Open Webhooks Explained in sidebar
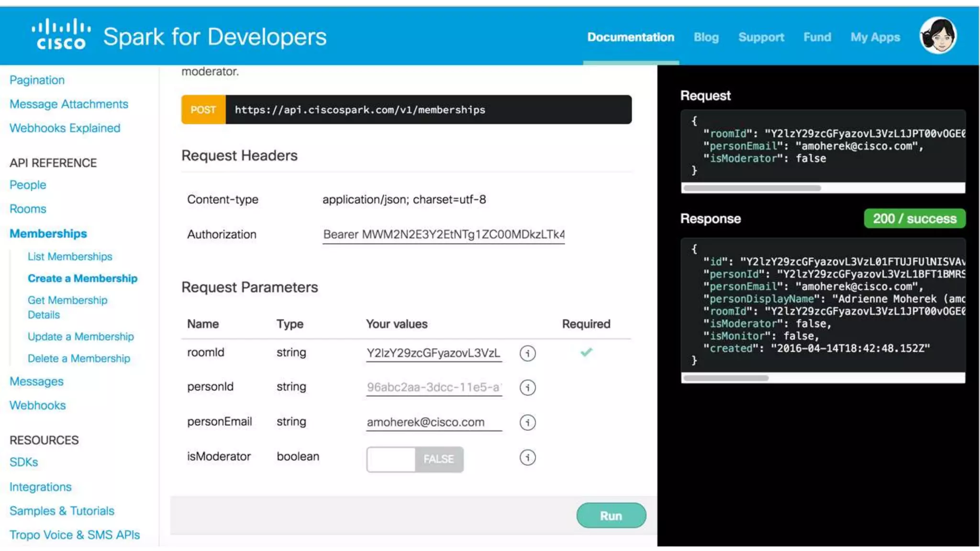This screenshot has height=551, width=980. tap(65, 128)
